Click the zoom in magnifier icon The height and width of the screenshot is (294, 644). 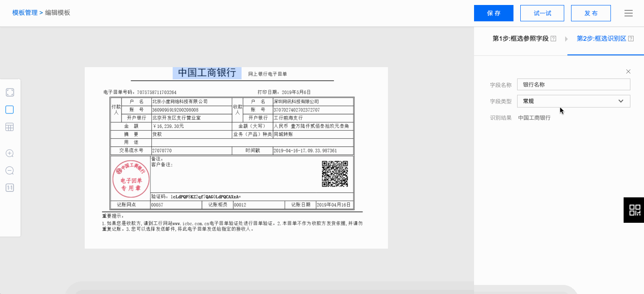point(10,153)
